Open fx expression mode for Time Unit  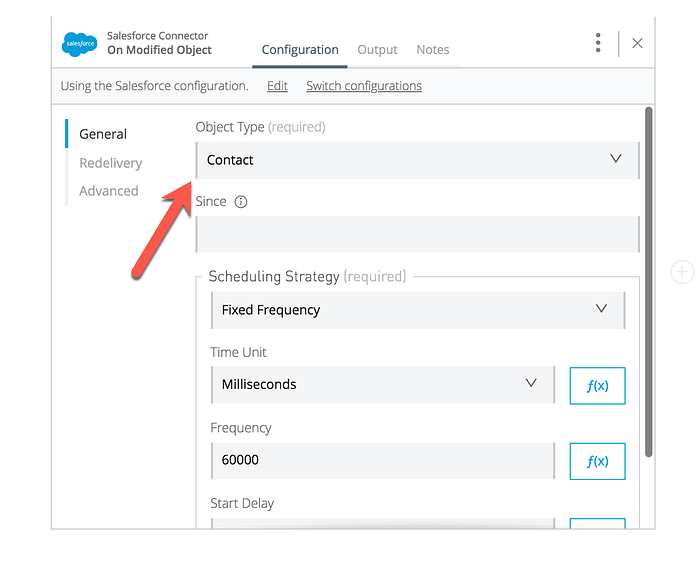pos(597,386)
